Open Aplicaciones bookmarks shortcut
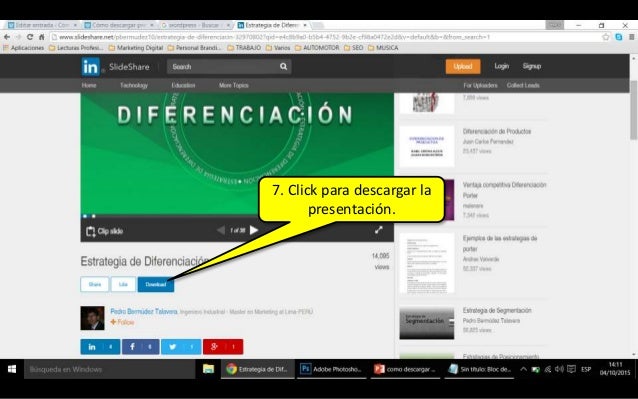The image size is (638, 399). click(x=23, y=48)
